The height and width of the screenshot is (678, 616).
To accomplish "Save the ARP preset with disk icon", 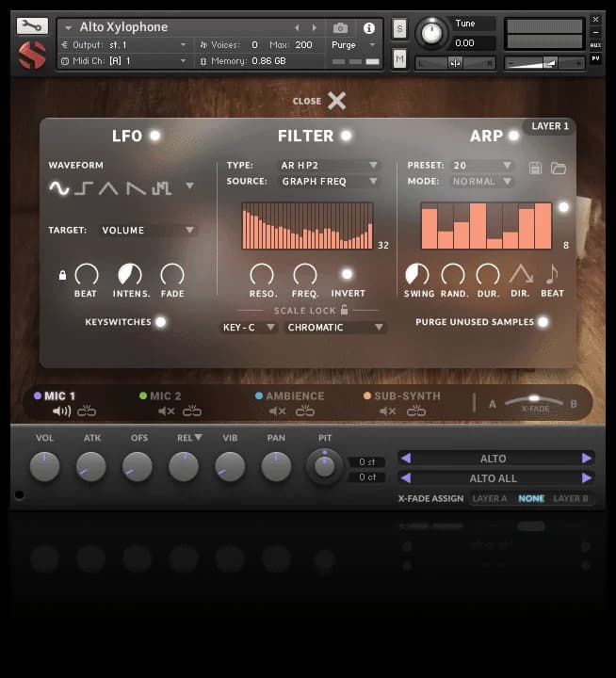I will click(x=535, y=168).
